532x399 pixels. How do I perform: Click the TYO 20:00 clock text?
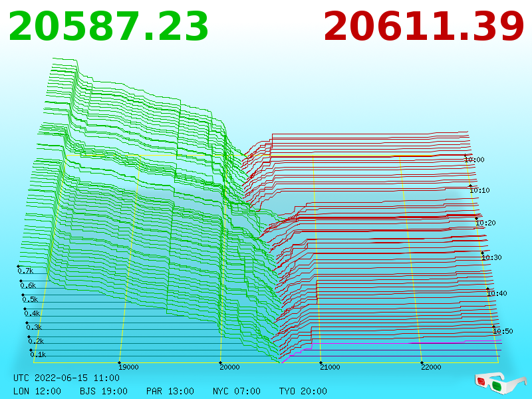click(303, 391)
